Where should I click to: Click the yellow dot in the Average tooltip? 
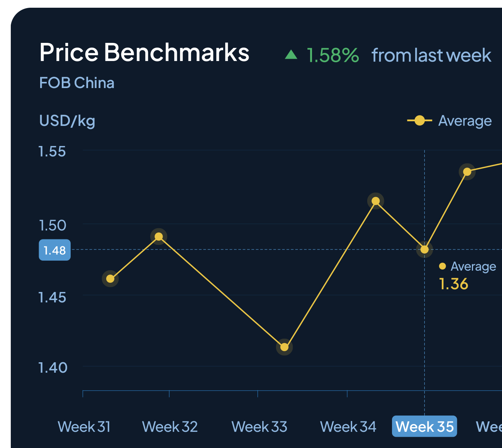(x=443, y=266)
